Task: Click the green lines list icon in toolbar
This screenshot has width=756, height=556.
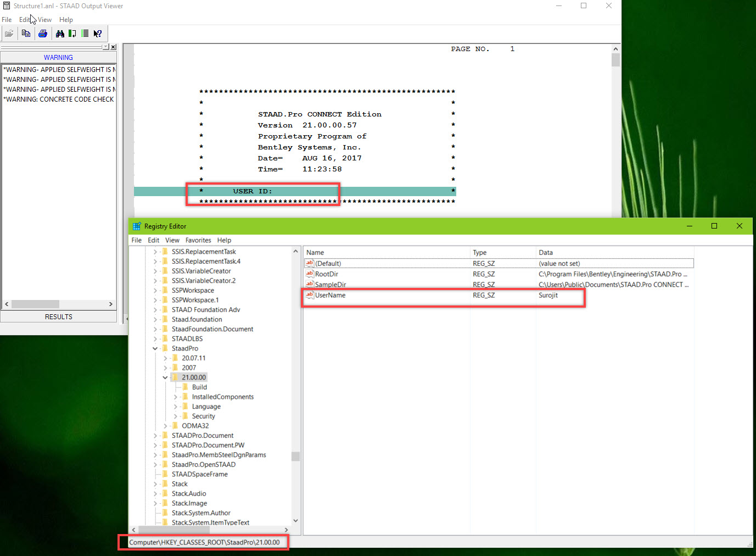Action: (x=85, y=34)
